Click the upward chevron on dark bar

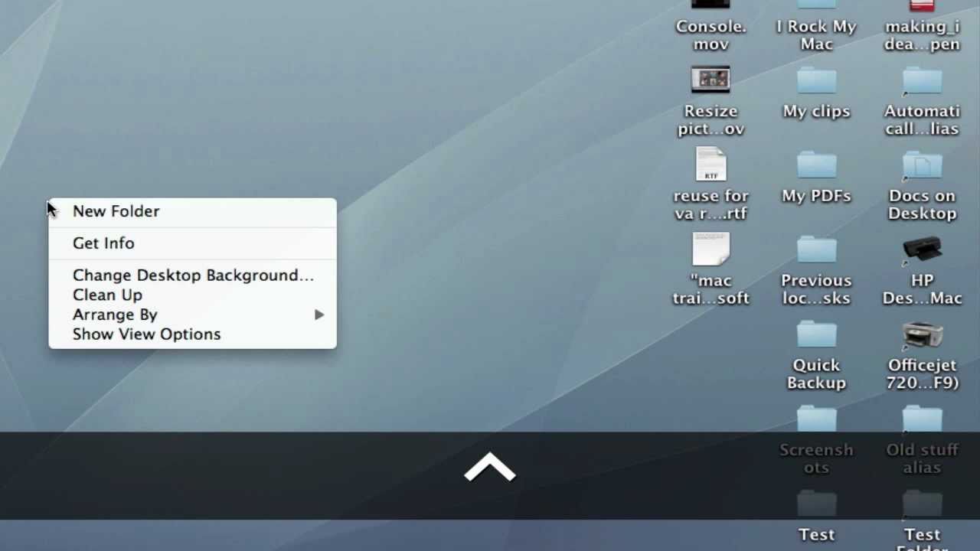[x=490, y=468]
